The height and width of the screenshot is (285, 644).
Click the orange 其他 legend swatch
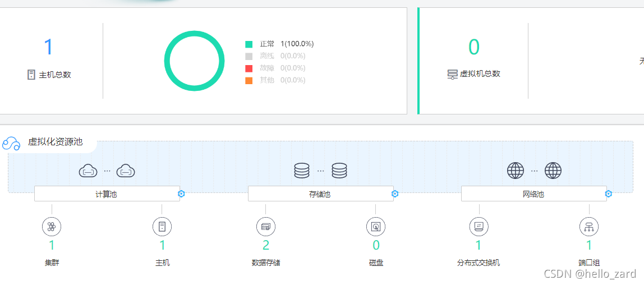pos(249,80)
